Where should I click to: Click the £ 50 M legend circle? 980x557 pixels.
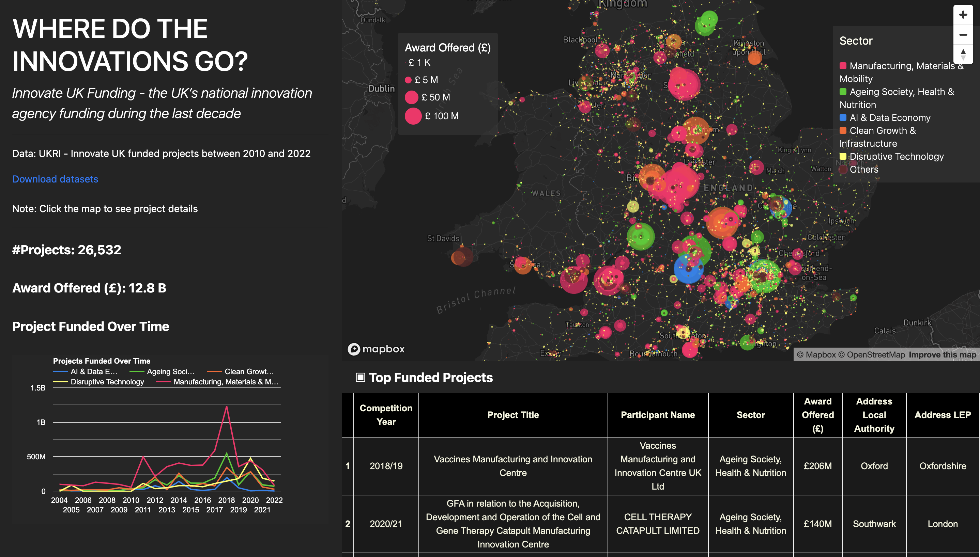pos(412,97)
